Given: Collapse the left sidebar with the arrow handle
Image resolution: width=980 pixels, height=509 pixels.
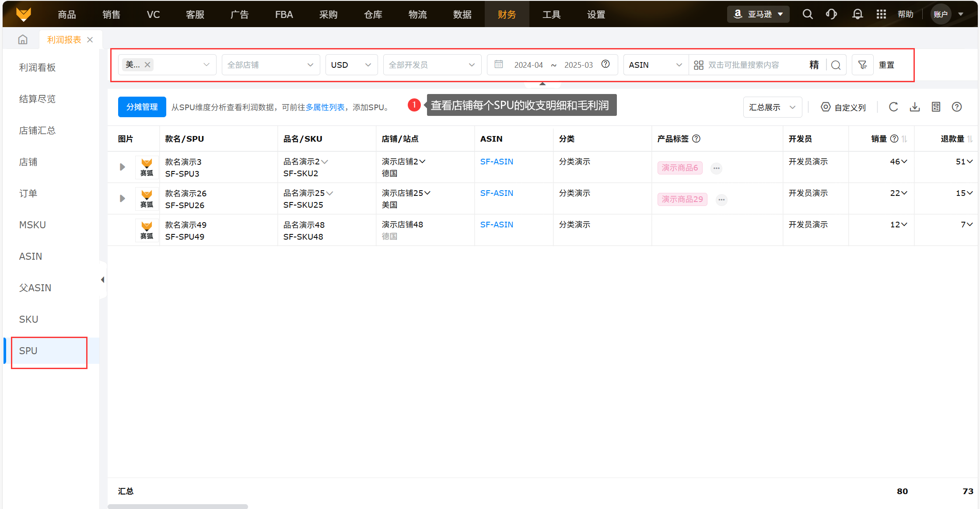Looking at the screenshot, I should click(x=102, y=280).
